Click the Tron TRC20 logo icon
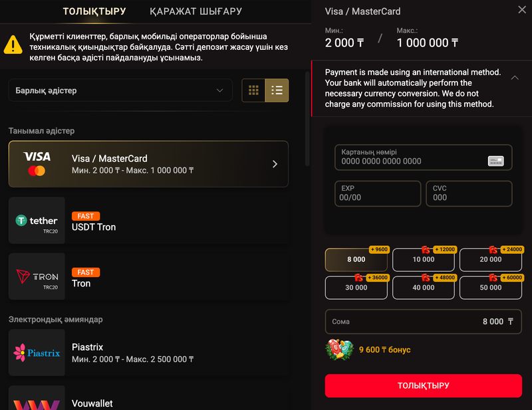This screenshot has width=532, height=410. [x=37, y=276]
